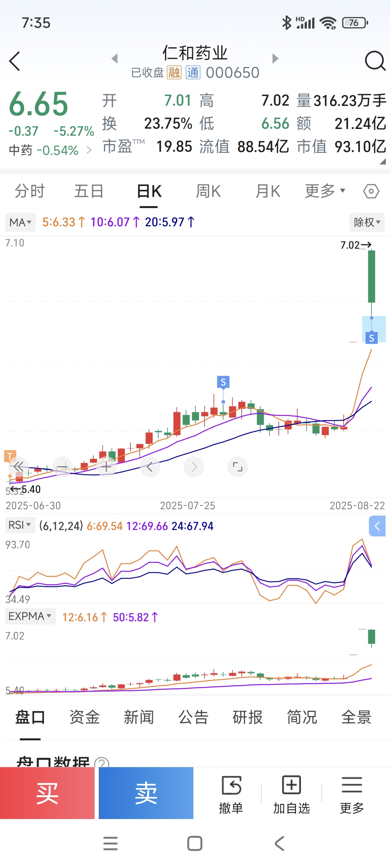Open the MA indicator dropdown
Image resolution: width=390 pixels, height=868 pixels.
(20, 222)
